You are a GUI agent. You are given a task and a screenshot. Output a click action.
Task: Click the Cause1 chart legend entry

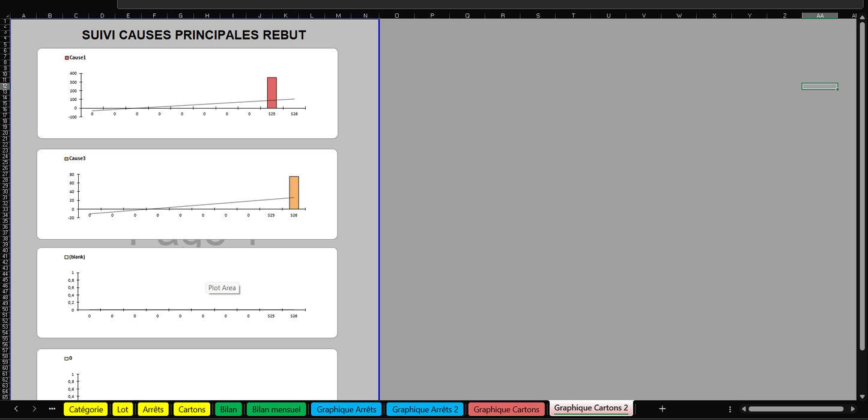tap(75, 58)
